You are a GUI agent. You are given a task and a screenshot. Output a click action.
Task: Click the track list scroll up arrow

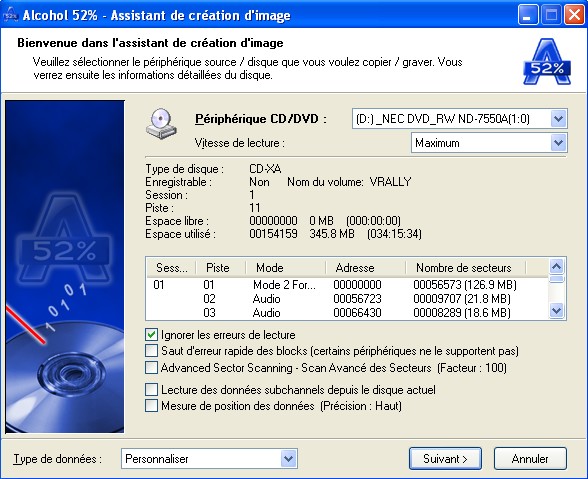point(556,266)
